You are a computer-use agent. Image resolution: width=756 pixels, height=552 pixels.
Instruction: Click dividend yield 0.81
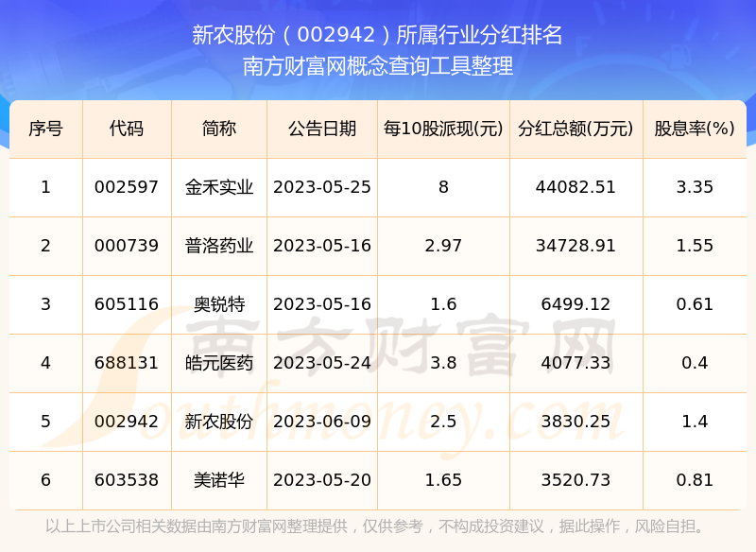[x=695, y=480]
